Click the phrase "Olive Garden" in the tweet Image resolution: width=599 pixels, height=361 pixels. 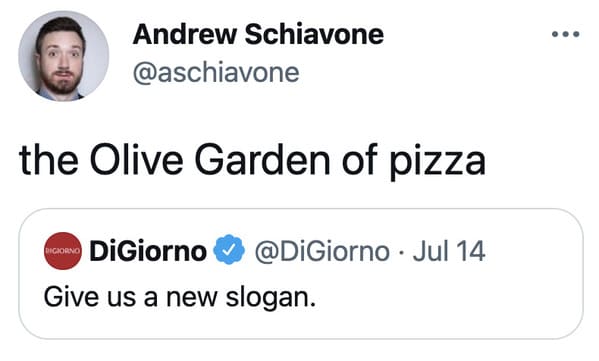click(210, 159)
